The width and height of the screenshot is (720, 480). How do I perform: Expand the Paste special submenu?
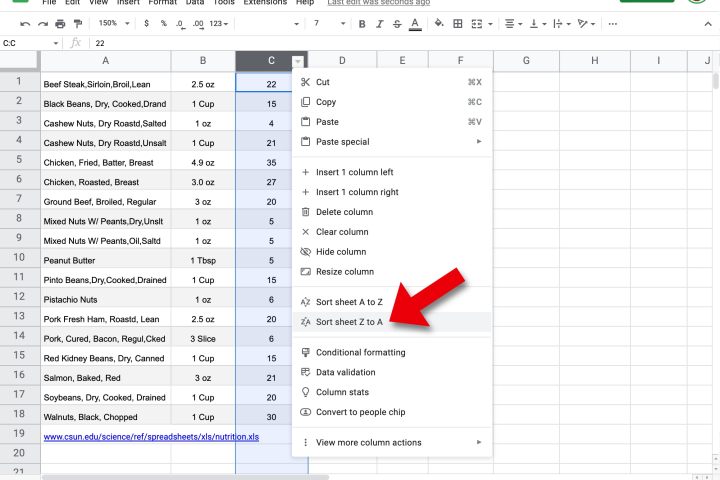pyautogui.click(x=392, y=141)
